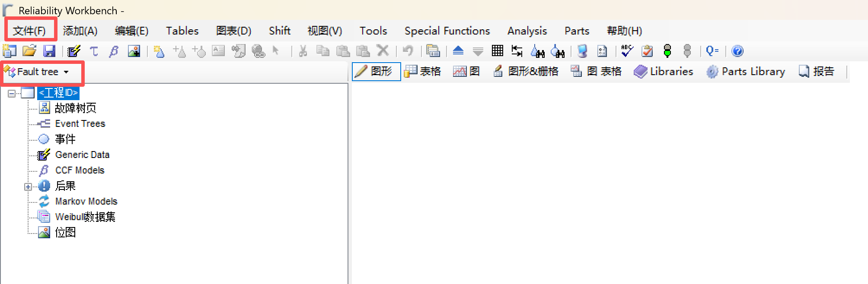Open the Parts menu

point(577,31)
